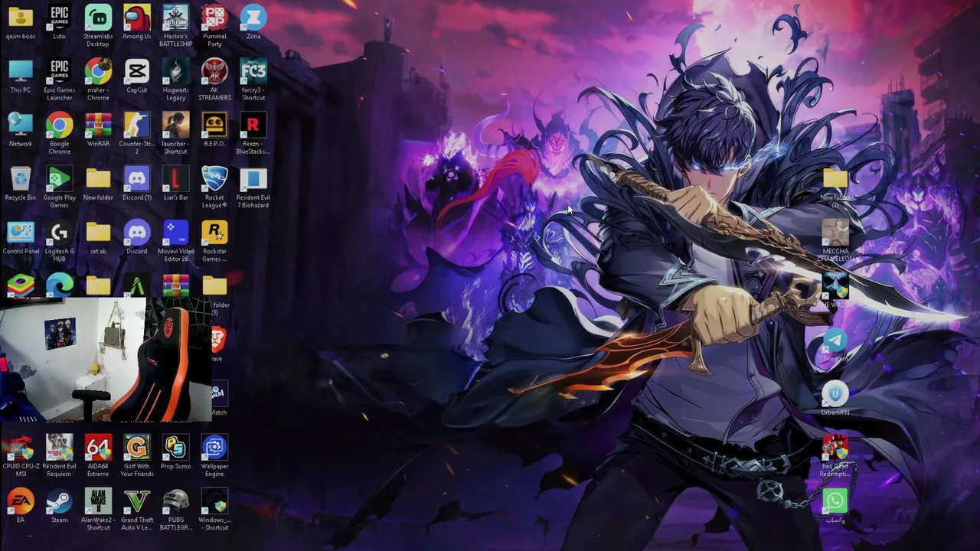Viewport: 980px width, 551px height.
Task: Select the webcam overlay thumbnail
Action: [x=106, y=360]
